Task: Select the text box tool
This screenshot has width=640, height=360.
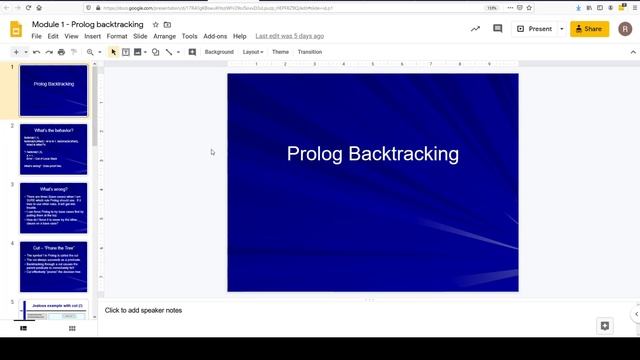Action: tap(126, 52)
